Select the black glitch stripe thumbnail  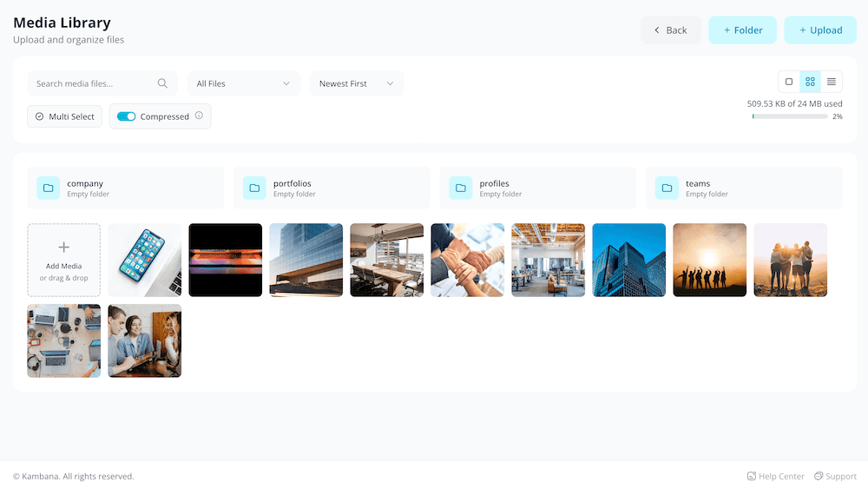(226, 261)
